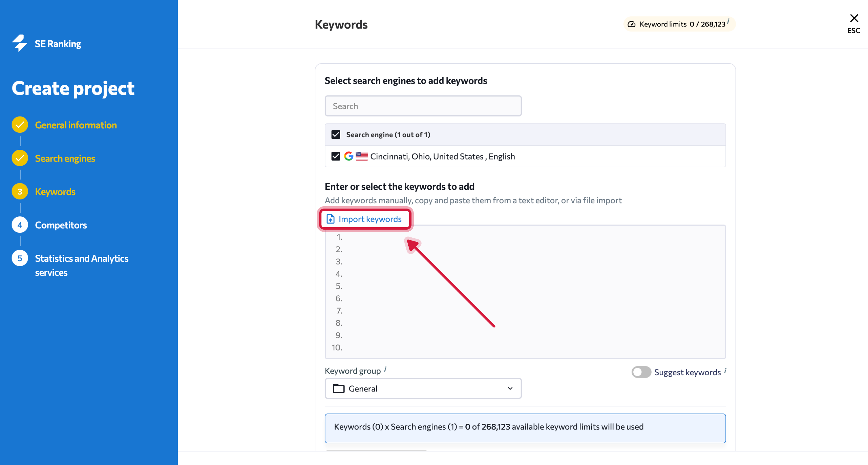Click the Cincinnati, Ohio, United States, English text

tap(442, 156)
